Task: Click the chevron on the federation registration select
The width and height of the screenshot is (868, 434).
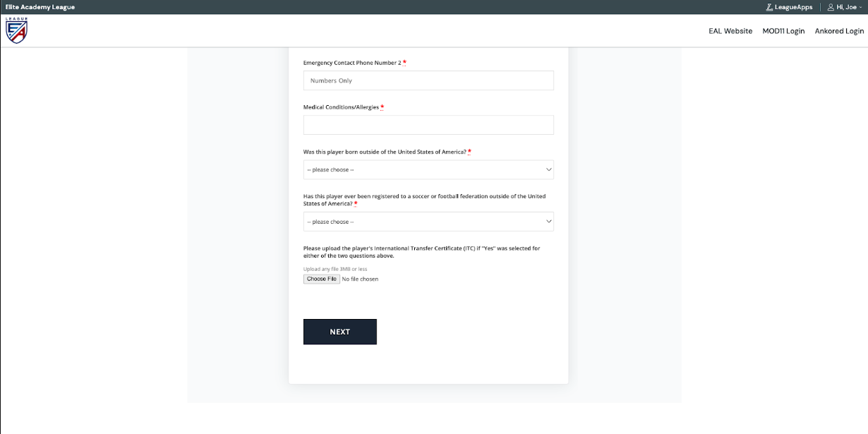Action: tap(549, 222)
